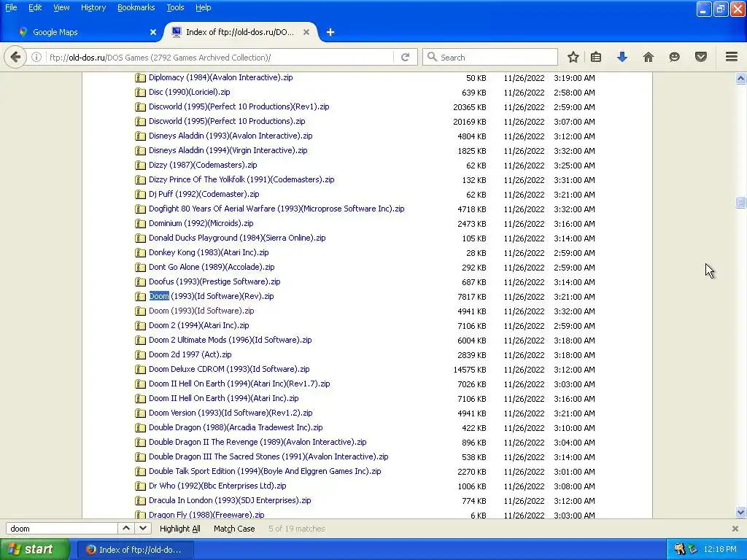Select the Index of ftp taskbar button
Screen dimensions: 747x560
tap(136, 550)
